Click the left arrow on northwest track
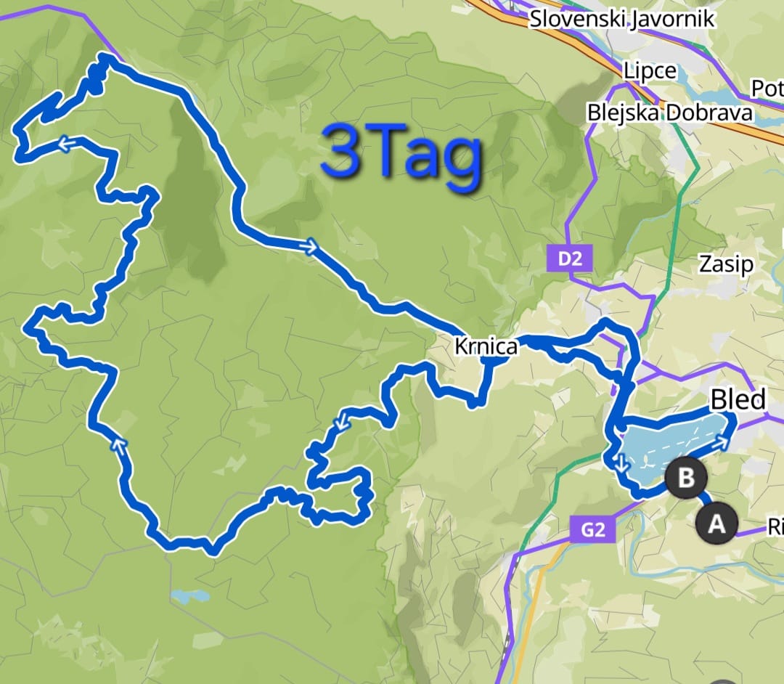The height and width of the screenshot is (684, 784). (65, 144)
